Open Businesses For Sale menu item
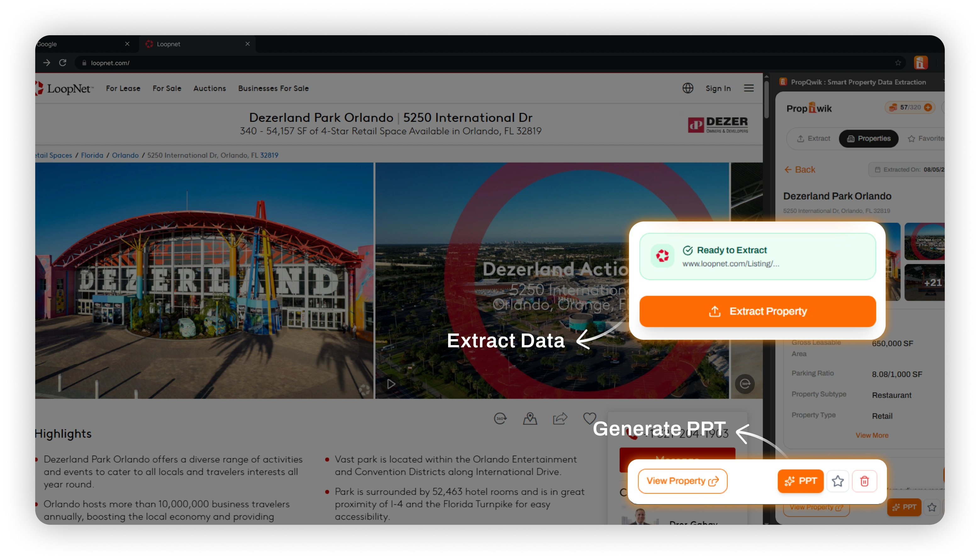 click(273, 88)
